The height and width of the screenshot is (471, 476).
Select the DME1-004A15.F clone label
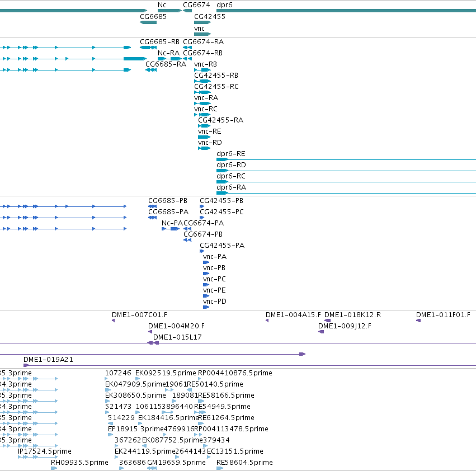[x=293, y=315]
